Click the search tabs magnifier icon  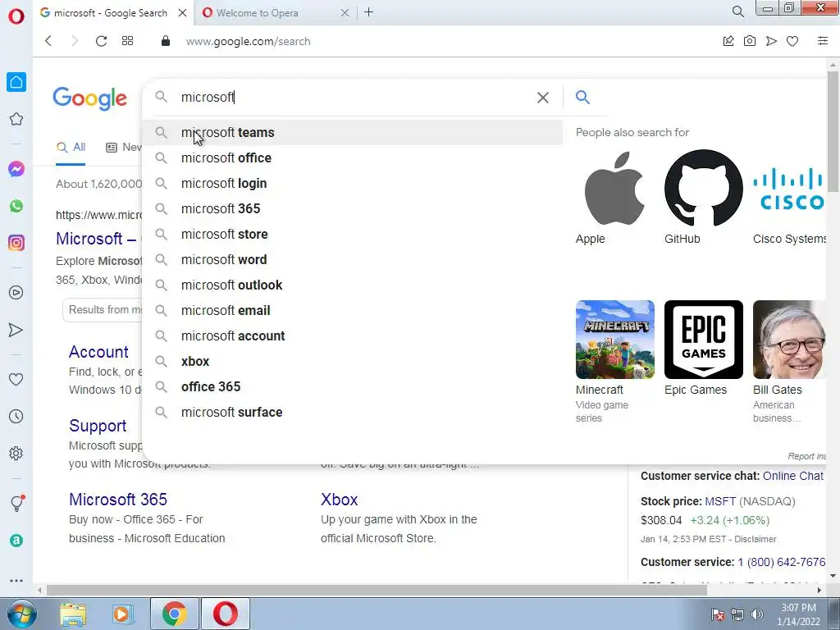[x=737, y=11]
